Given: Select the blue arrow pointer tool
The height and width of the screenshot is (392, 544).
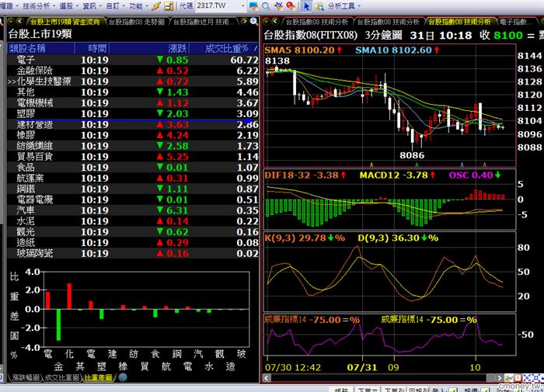Looking at the screenshot, I should click(x=306, y=6).
